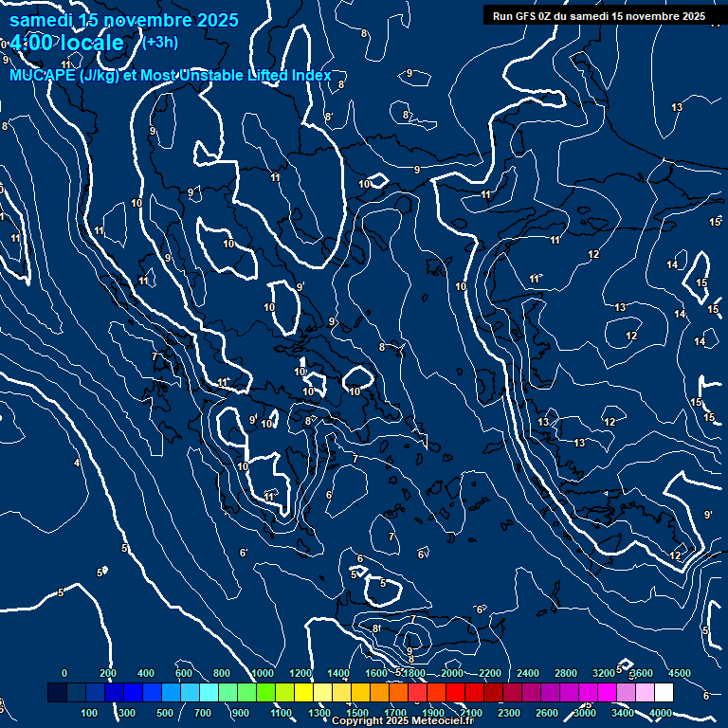The width and height of the screenshot is (728, 728).
Task: Click the '1200' legend value
Action: pos(300,673)
